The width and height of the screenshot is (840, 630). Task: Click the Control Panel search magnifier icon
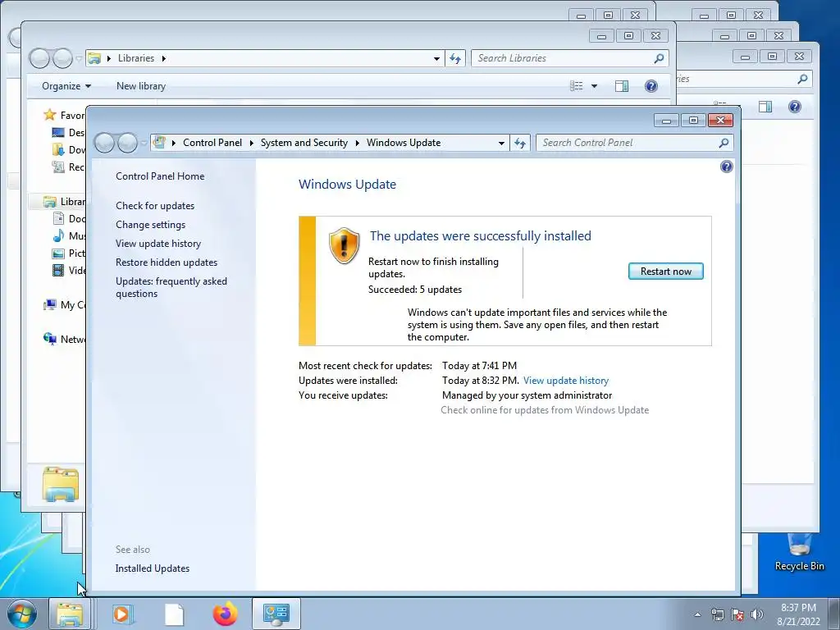(724, 143)
